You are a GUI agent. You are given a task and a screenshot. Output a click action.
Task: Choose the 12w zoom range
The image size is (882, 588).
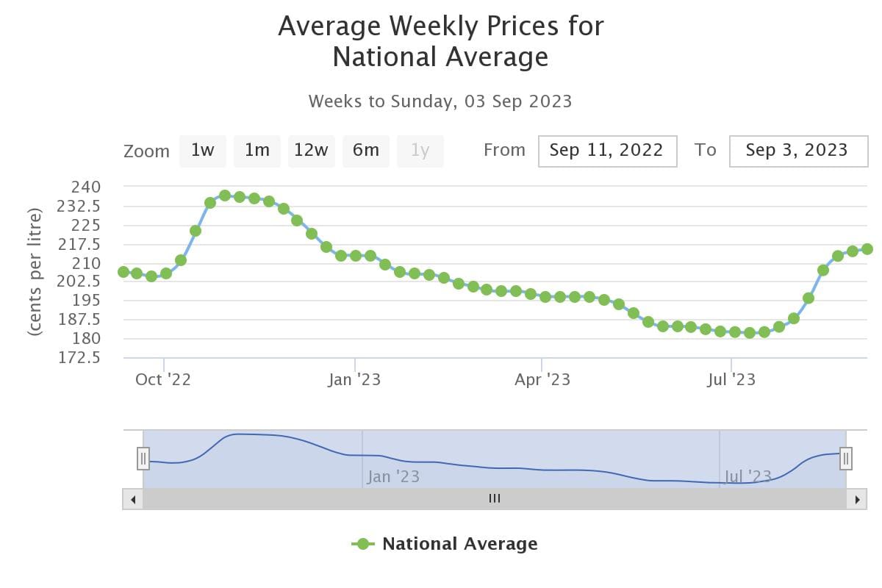pyautogui.click(x=311, y=151)
